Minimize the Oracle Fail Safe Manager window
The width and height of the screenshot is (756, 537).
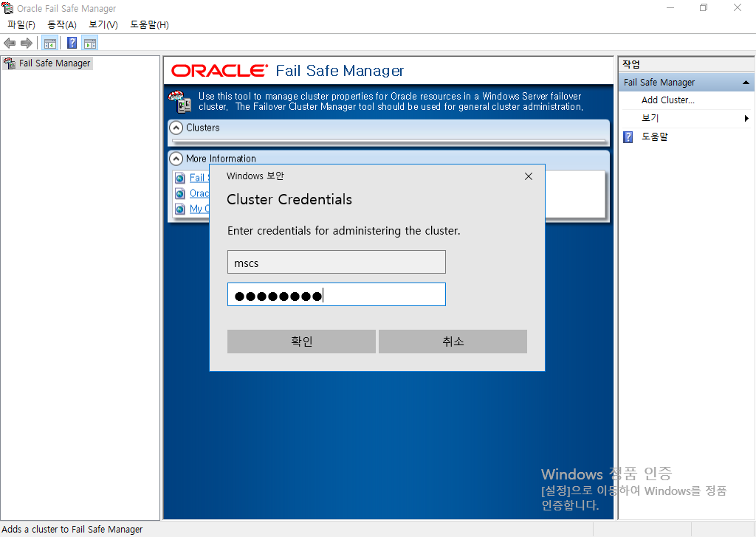tap(670, 7)
